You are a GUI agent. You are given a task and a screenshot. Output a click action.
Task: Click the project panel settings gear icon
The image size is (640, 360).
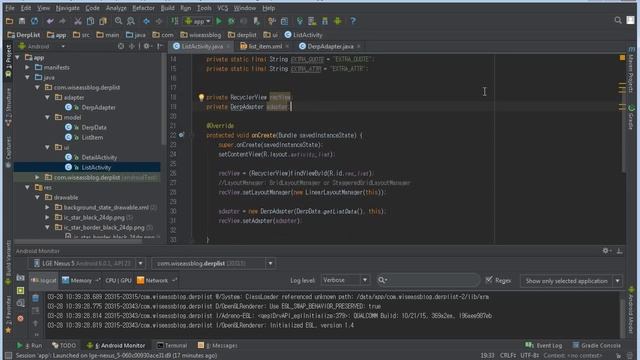click(x=147, y=47)
